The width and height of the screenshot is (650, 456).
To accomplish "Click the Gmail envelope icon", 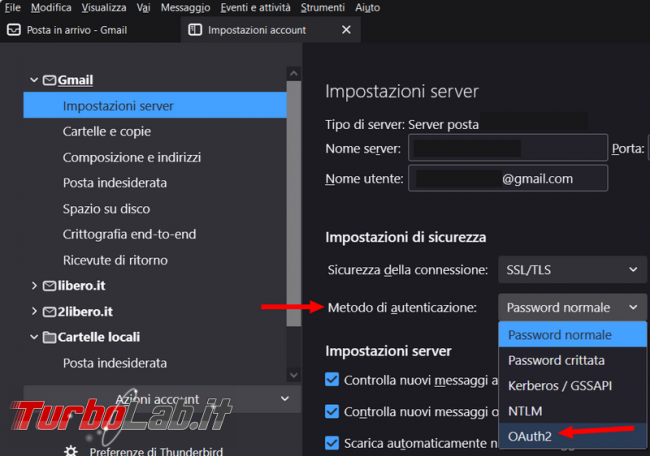I will point(49,80).
